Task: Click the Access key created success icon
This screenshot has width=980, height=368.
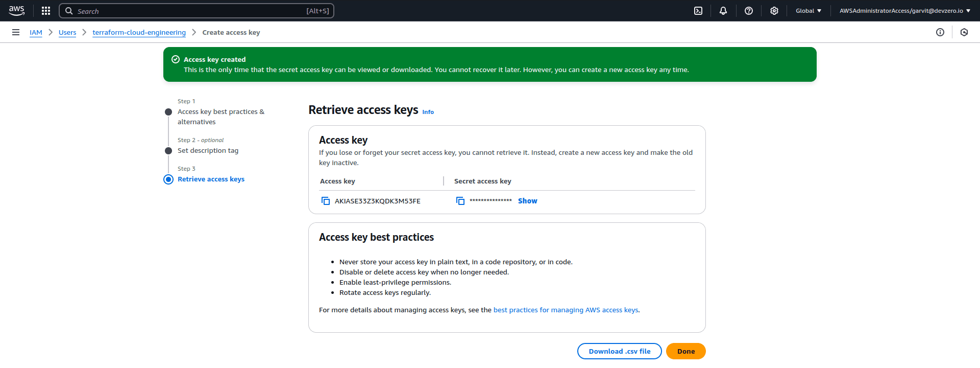Action: point(176,59)
